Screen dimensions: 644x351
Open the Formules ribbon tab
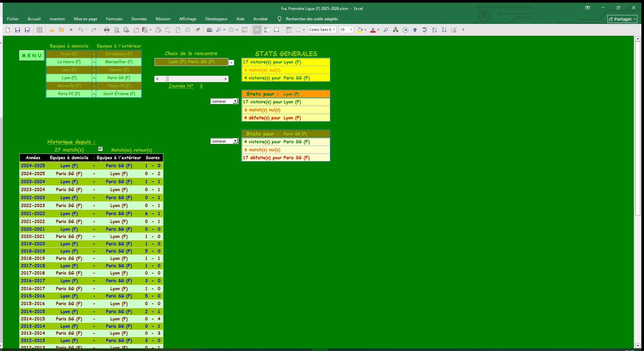click(x=114, y=19)
